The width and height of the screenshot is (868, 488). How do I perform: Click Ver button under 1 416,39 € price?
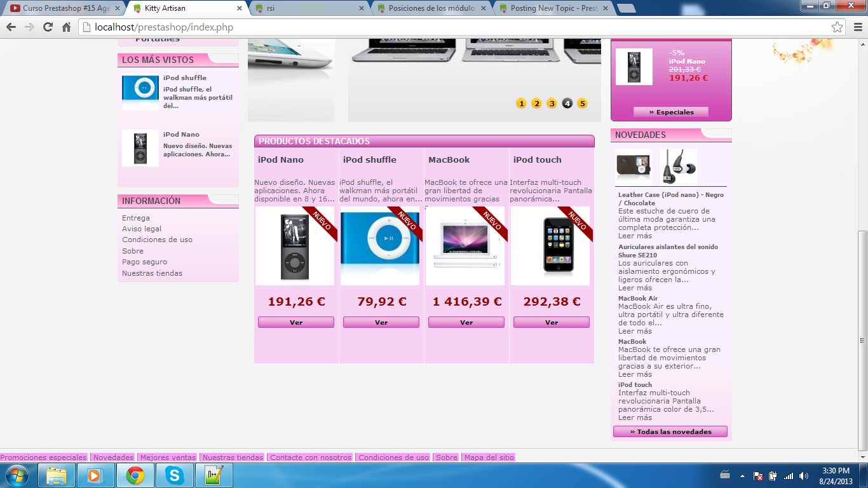coord(466,322)
